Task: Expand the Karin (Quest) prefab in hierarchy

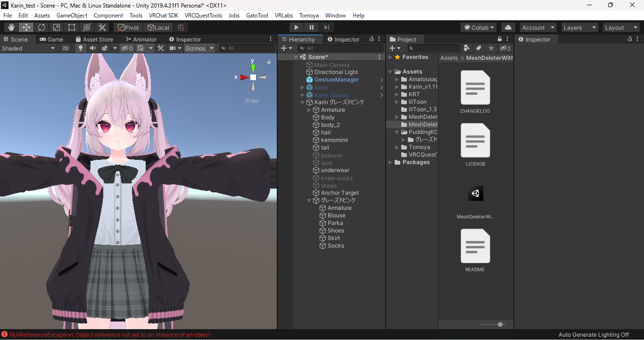Action: [303, 95]
